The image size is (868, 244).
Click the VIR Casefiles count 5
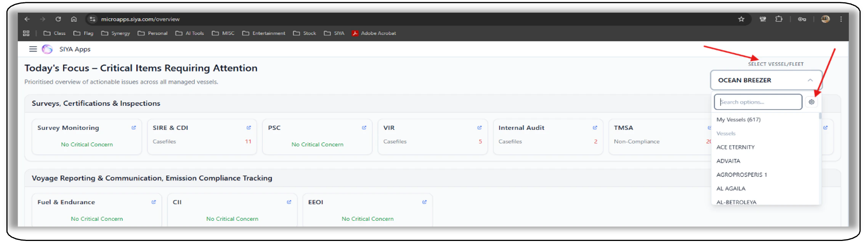[480, 142]
